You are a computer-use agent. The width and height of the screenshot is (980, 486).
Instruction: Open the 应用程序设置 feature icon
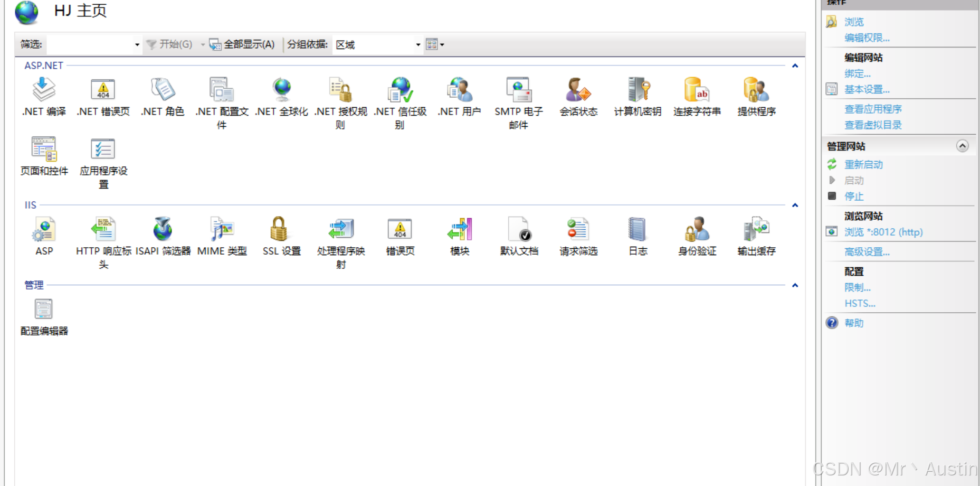point(103,149)
